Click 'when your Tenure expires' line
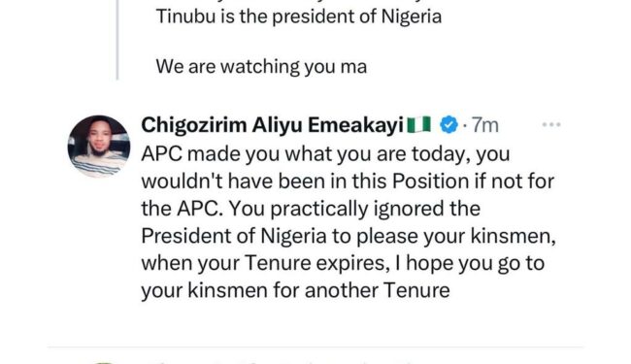 343,263
